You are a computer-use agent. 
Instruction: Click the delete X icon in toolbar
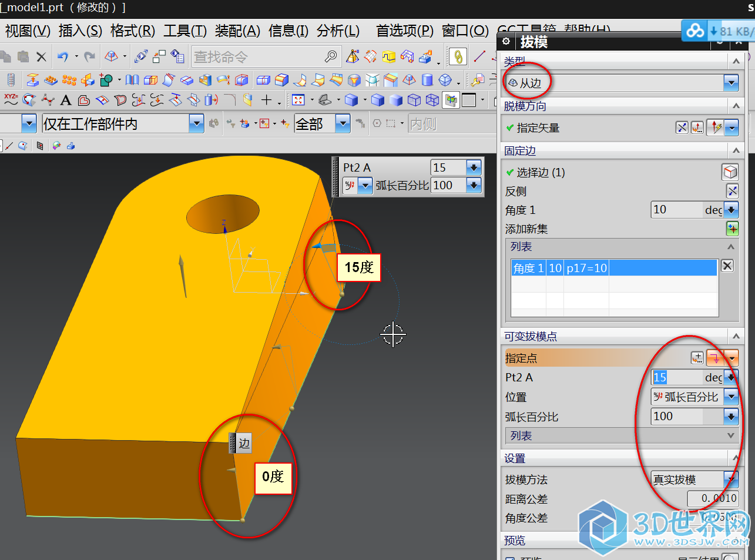[41, 56]
